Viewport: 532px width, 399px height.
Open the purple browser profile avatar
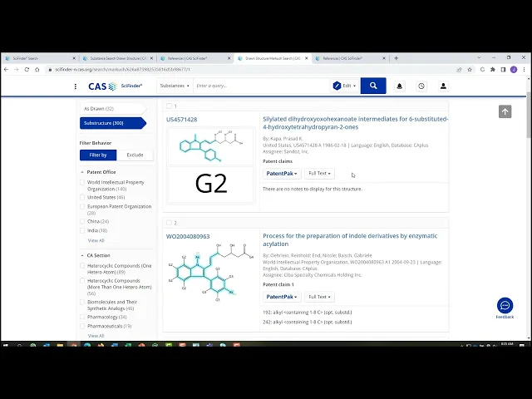(514, 70)
